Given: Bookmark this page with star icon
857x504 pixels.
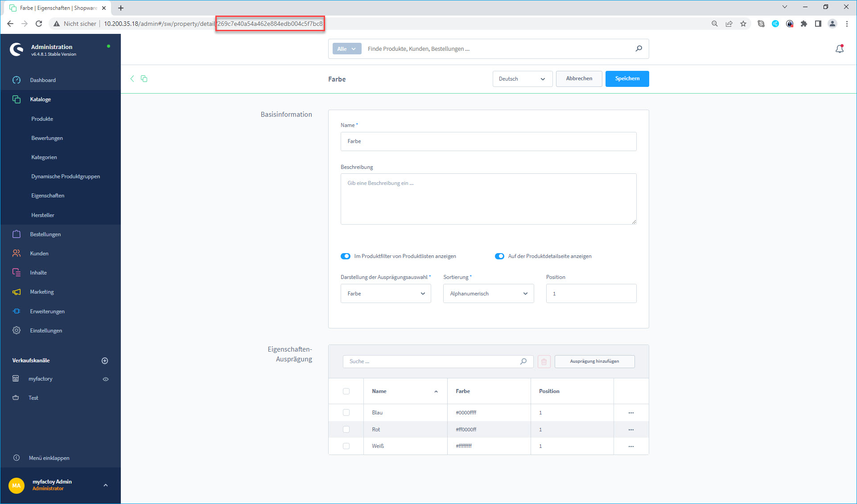Looking at the screenshot, I should click(743, 24).
